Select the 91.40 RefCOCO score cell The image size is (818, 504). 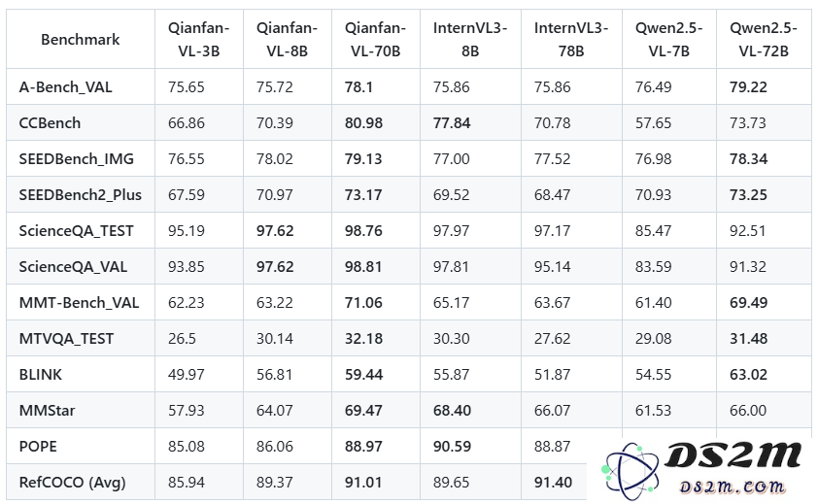point(554,482)
